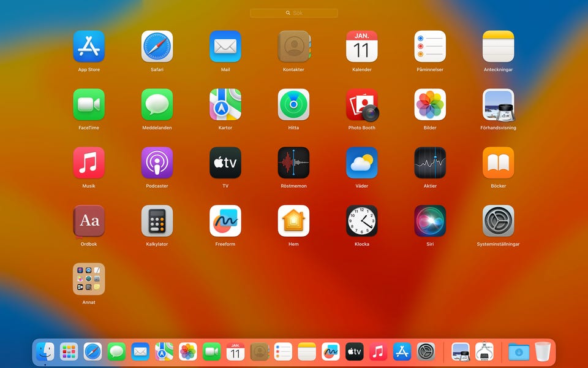This screenshot has height=368, width=588.
Task: Launch the Klocka app
Action: [x=362, y=221]
